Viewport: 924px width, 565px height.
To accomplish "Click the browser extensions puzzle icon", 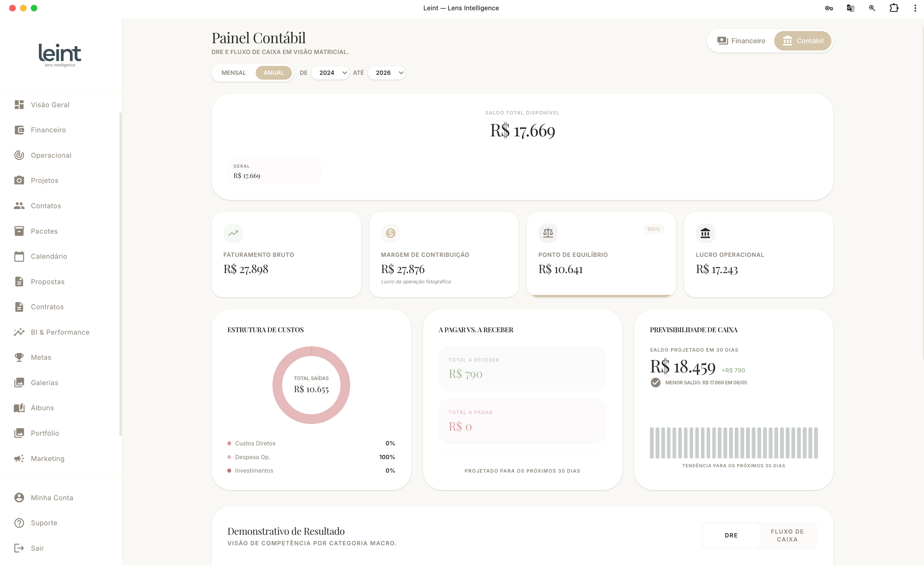I will click(894, 8).
